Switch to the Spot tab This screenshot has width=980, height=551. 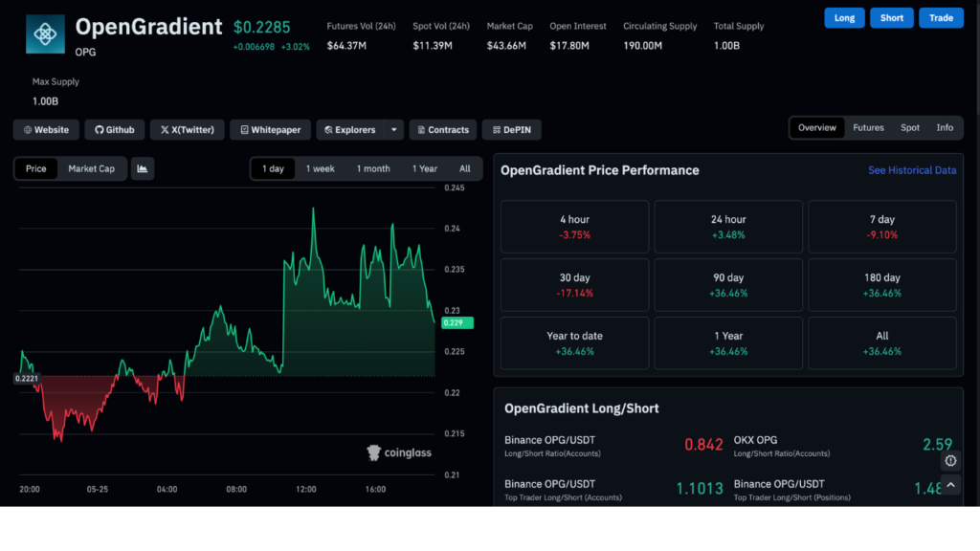[x=910, y=127]
